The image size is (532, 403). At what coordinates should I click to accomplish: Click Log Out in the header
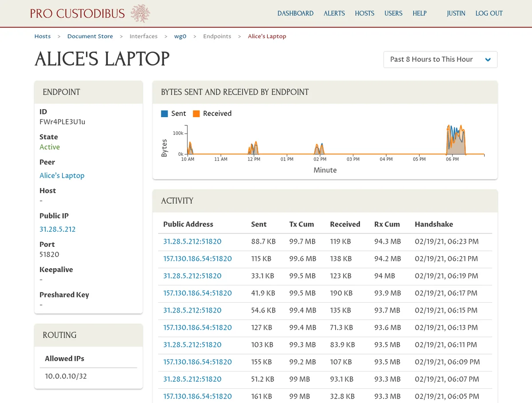489,13
